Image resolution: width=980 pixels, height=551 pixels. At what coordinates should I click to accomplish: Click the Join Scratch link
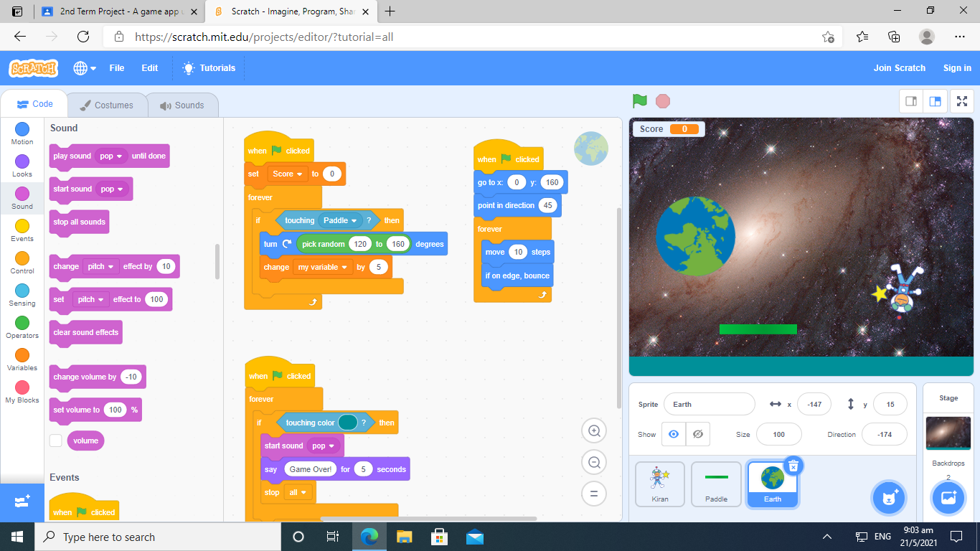click(899, 68)
